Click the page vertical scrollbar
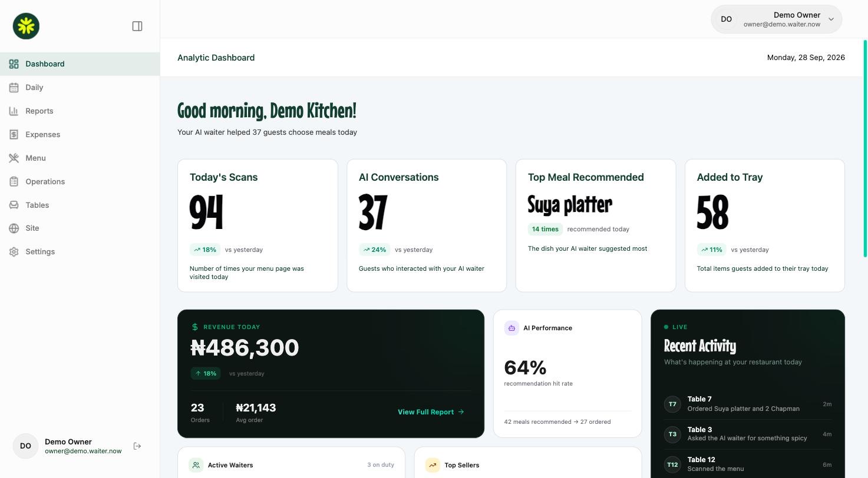The width and height of the screenshot is (868, 478). (865, 148)
